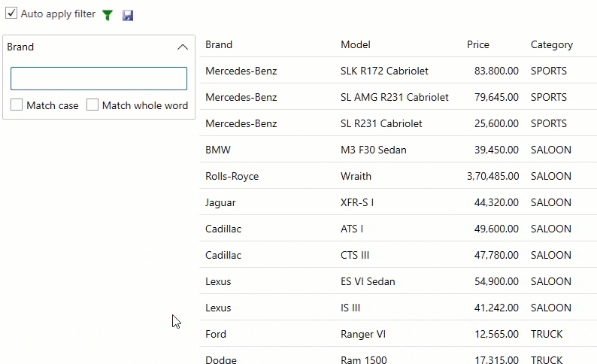Click Cadillac brand in ATS I row

223,229
